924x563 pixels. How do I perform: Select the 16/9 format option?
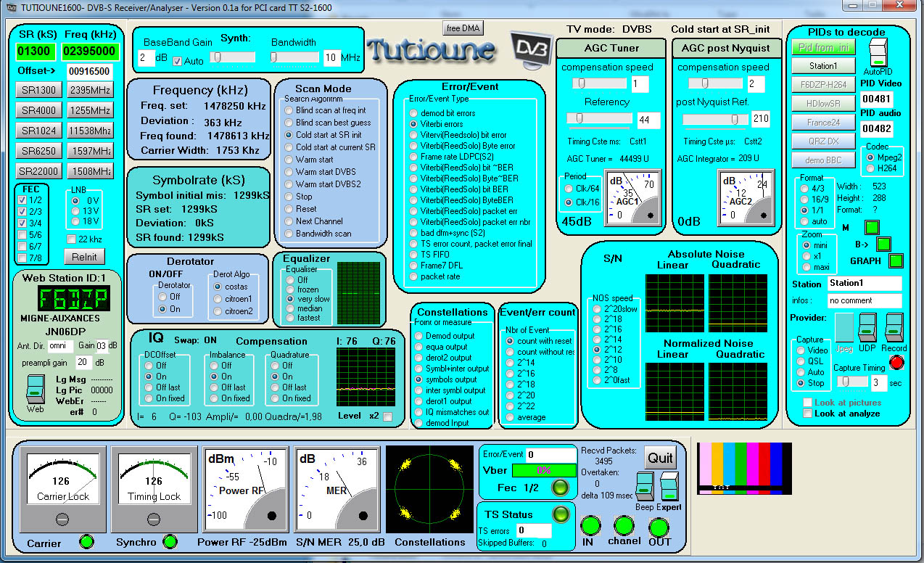pos(804,200)
